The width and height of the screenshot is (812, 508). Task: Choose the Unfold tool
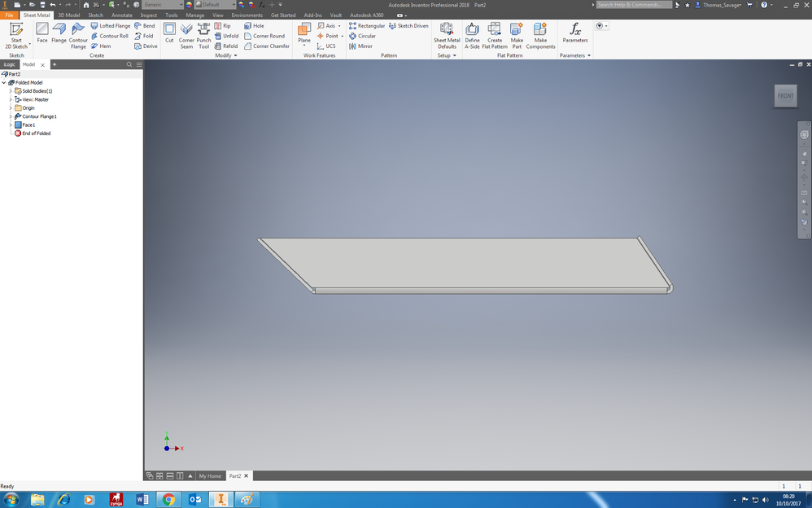226,36
